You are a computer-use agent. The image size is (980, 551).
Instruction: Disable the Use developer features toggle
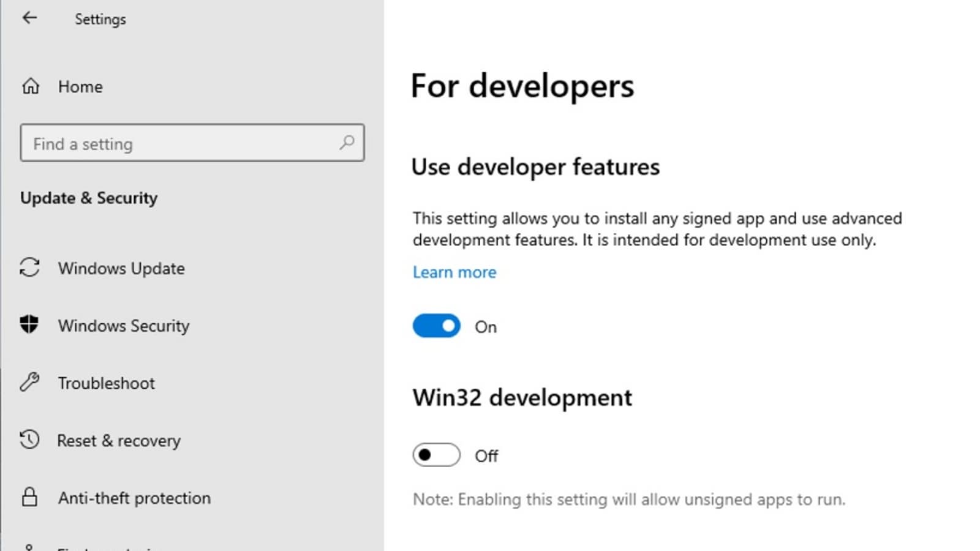(436, 326)
